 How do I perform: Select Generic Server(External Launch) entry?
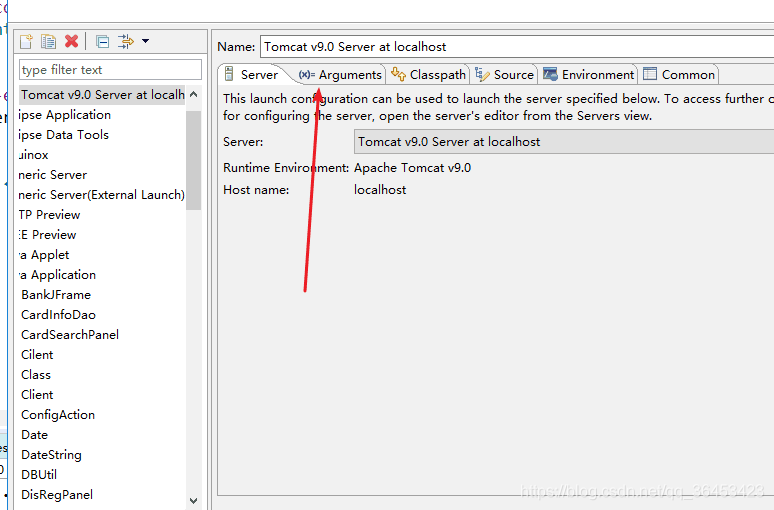click(102, 195)
